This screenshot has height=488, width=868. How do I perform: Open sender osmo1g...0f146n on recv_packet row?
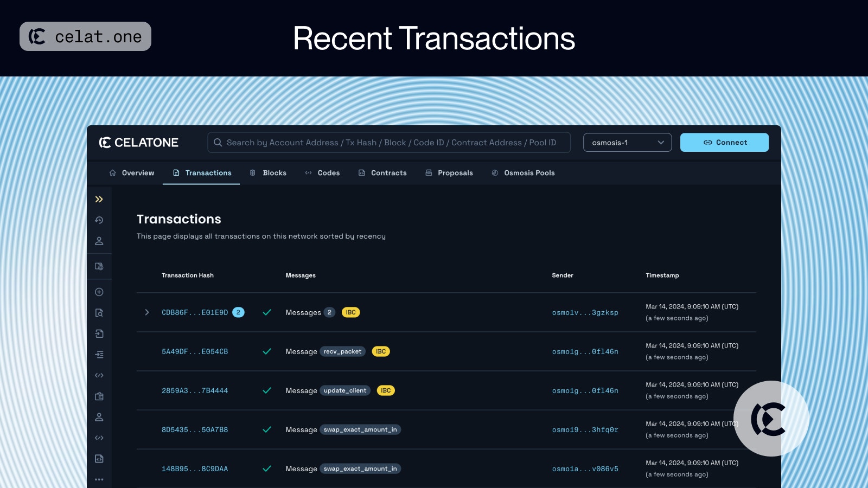(x=585, y=351)
